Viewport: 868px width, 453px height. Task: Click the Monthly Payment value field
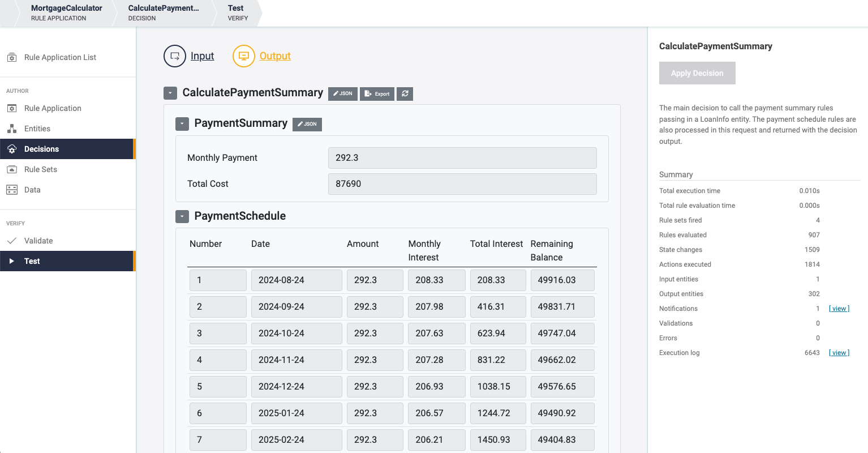[x=462, y=158]
